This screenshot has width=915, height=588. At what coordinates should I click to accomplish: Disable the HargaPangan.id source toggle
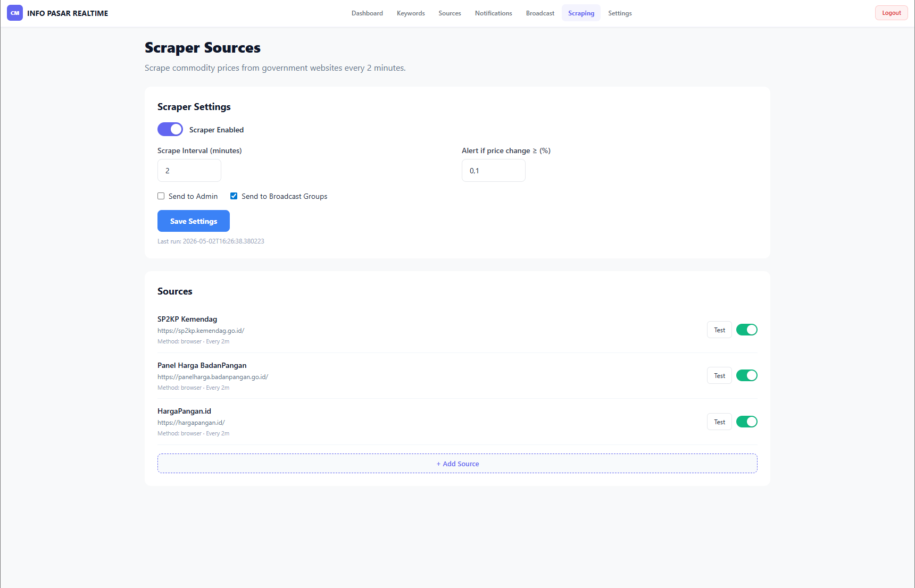point(747,422)
